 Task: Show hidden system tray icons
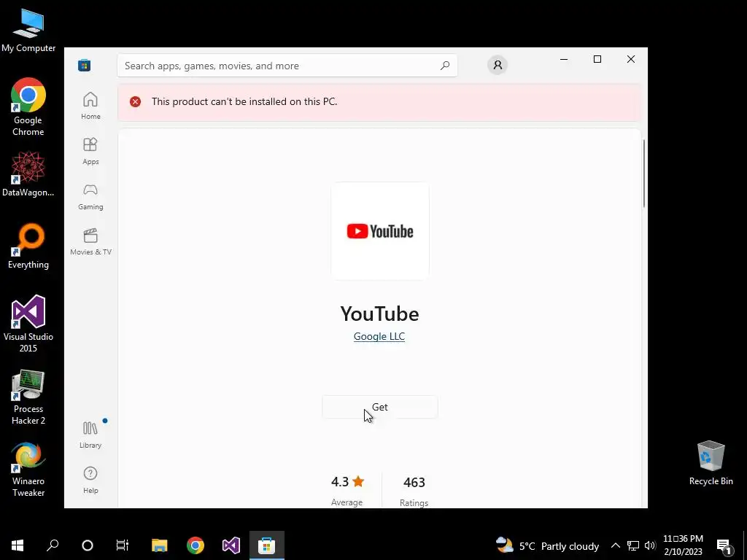point(616,545)
